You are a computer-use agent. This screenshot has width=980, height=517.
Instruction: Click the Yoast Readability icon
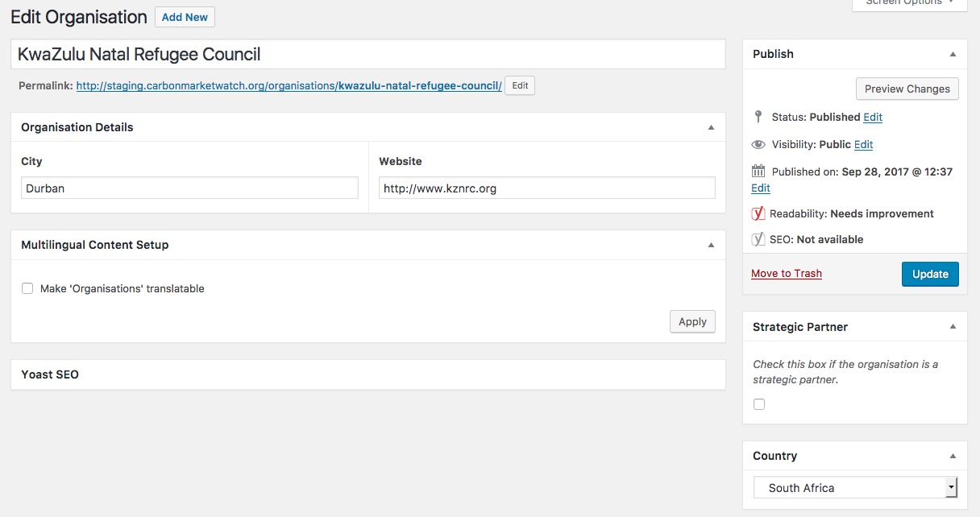[758, 213]
